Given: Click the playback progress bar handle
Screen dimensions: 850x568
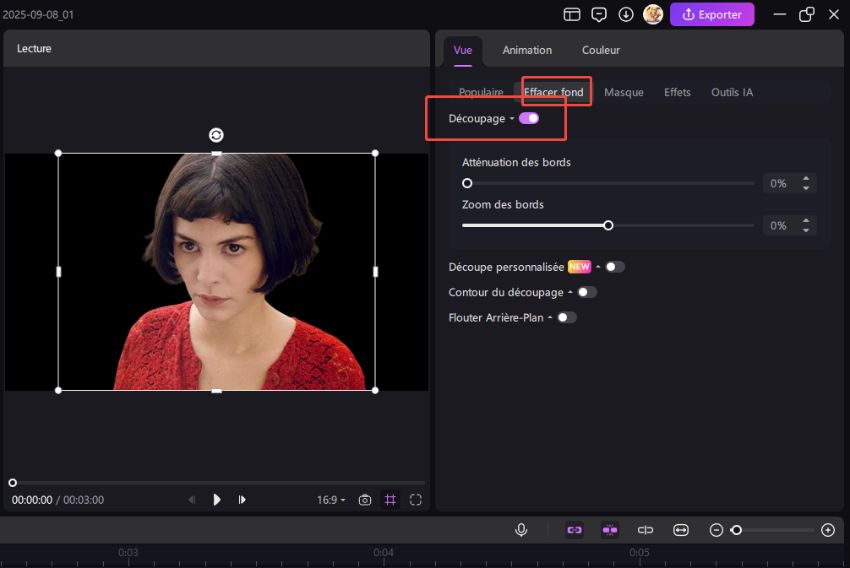Looking at the screenshot, I should tap(12, 482).
